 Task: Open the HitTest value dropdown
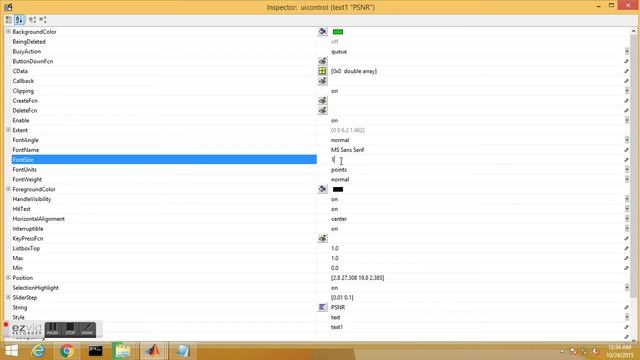[627, 209]
